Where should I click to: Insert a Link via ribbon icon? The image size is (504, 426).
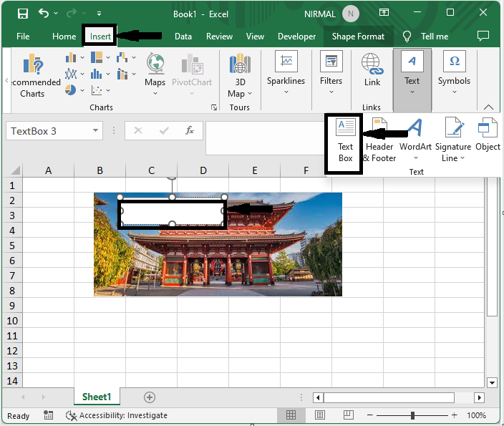coord(372,65)
